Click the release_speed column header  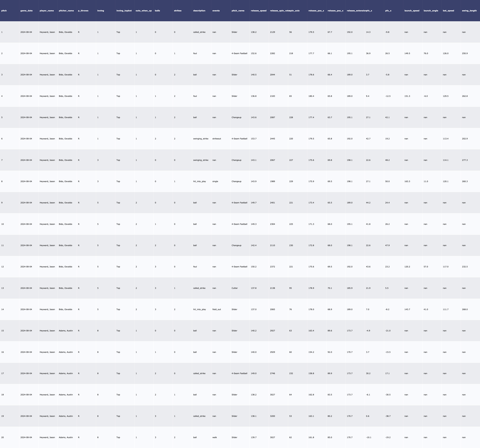[259, 11]
